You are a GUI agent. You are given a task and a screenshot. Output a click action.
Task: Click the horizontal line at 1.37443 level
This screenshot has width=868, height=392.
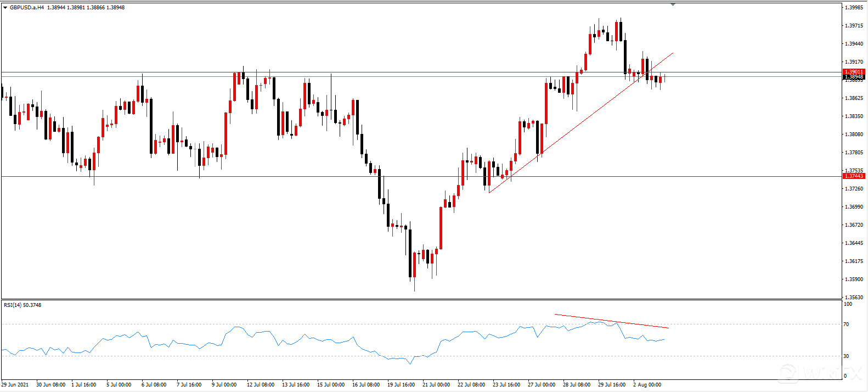tap(219, 176)
